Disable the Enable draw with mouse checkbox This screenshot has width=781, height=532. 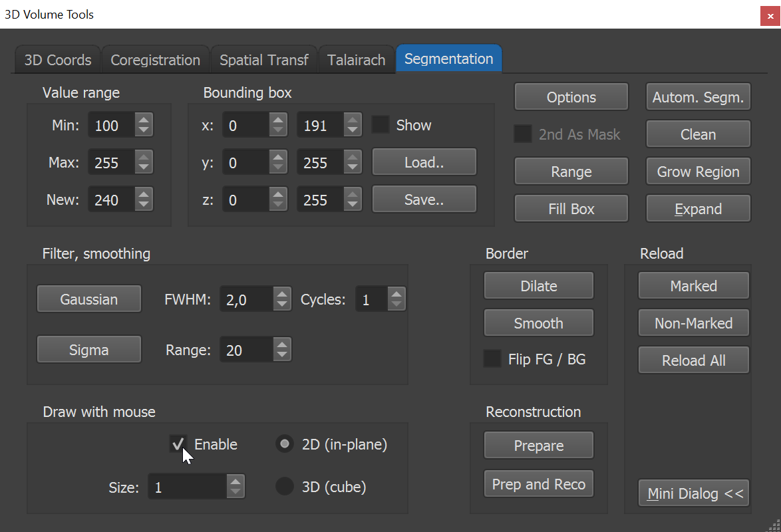(x=178, y=444)
